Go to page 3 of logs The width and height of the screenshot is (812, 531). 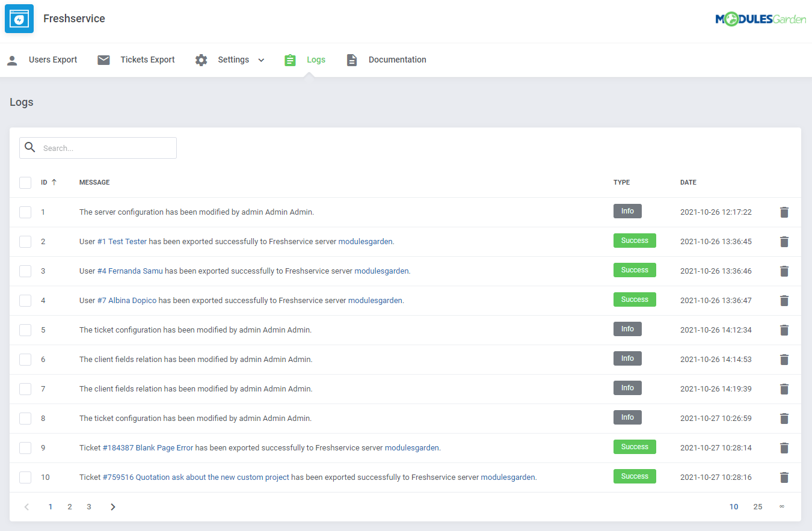pyautogui.click(x=89, y=507)
